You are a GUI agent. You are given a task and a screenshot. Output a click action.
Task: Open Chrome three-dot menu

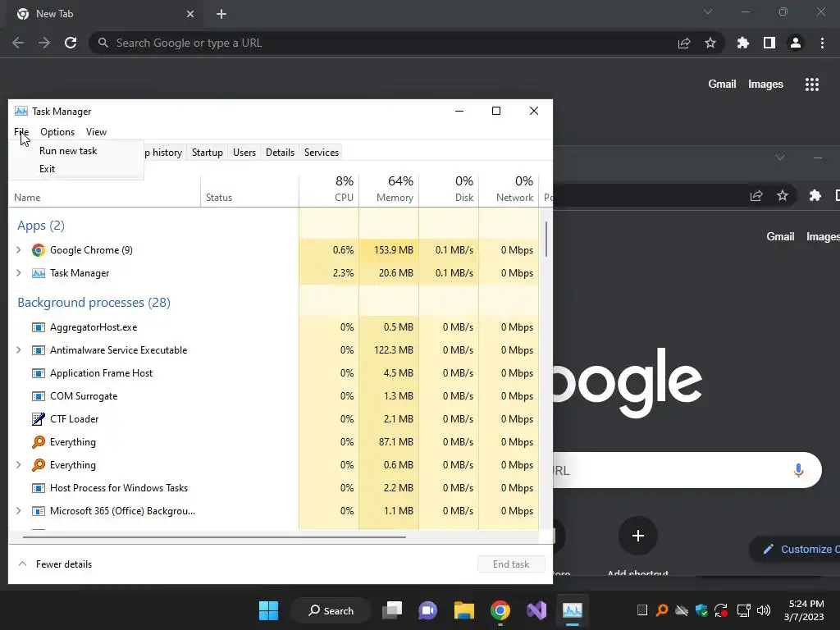click(822, 43)
